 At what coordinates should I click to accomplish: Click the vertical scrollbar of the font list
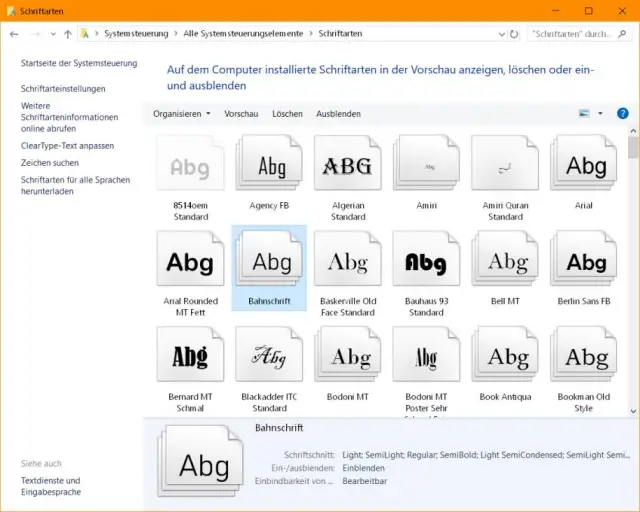tap(633, 270)
